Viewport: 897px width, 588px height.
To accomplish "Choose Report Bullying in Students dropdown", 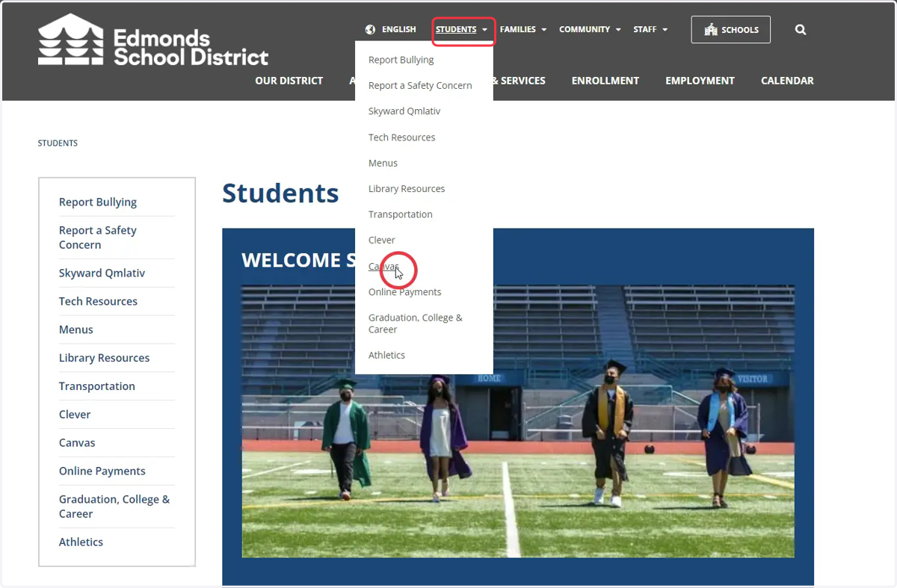I will point(401,60).
